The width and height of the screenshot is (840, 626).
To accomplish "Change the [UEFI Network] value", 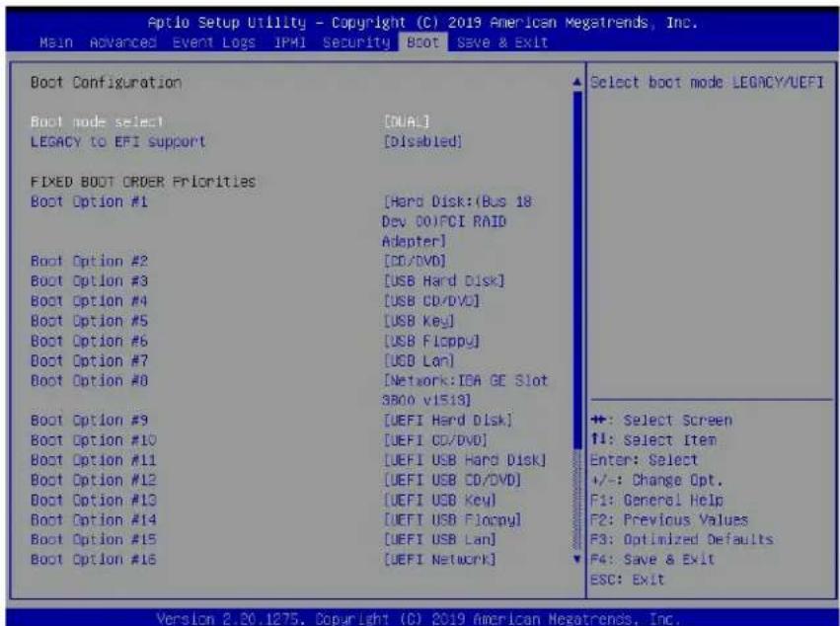I will click(440, 559).
